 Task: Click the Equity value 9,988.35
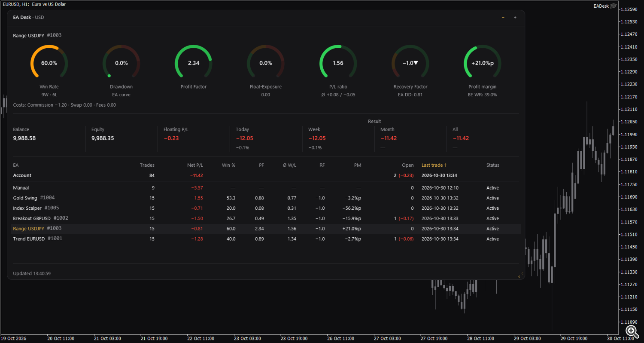coord(103,138)
